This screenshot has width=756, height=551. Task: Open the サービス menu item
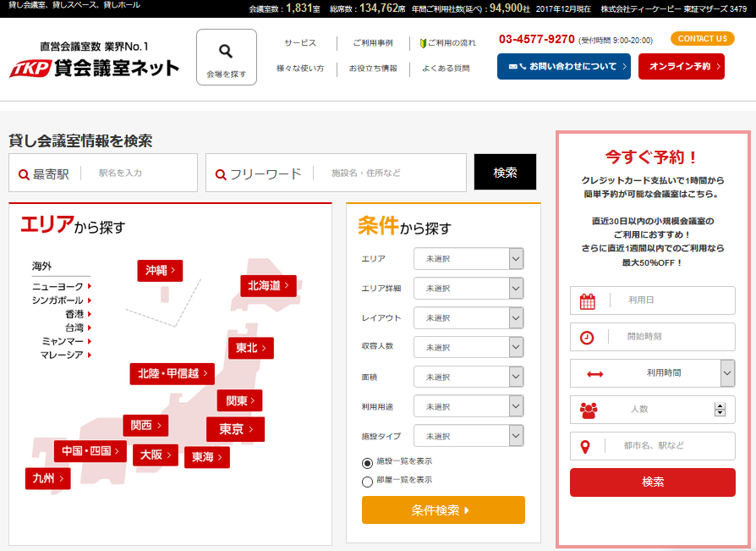point(300,43)
